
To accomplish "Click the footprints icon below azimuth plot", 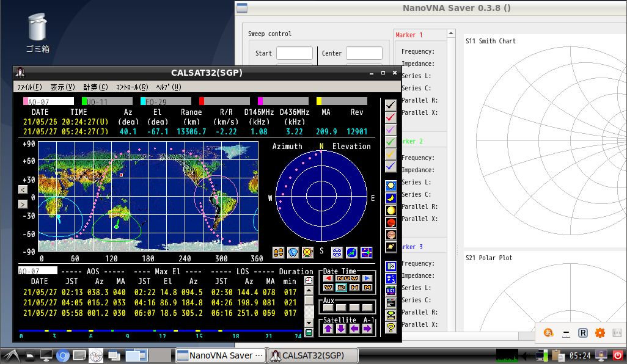I will [278, 252].
